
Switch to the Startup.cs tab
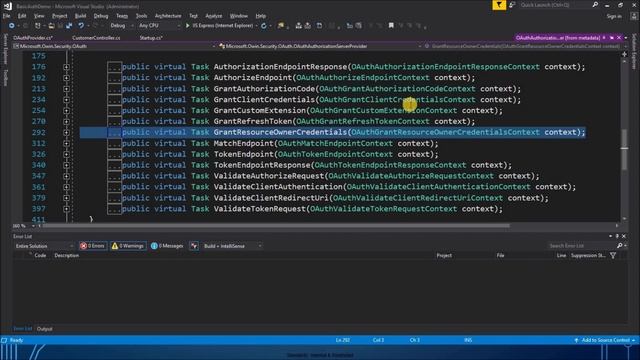coord(151,38)
